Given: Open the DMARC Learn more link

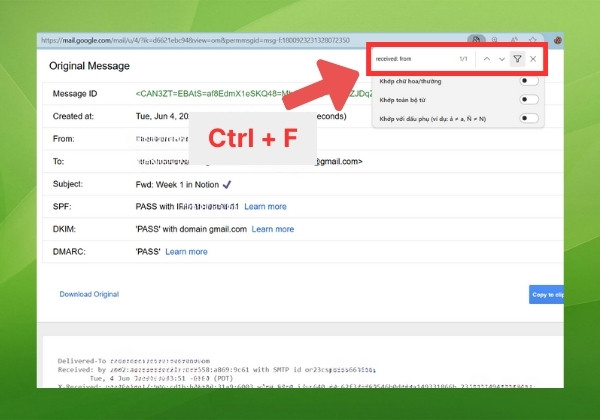Looking at the screenshot, I should click(186, 252).
